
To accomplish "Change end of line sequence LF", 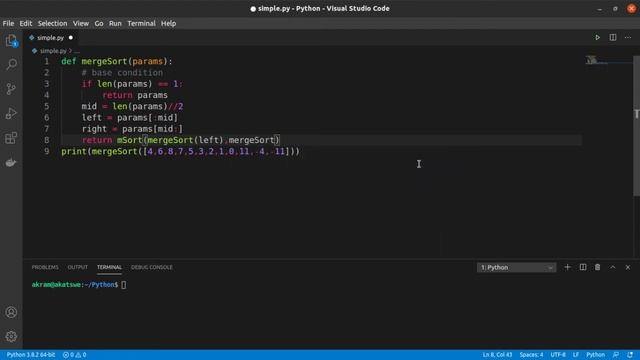I will click(x=576, y=355).
